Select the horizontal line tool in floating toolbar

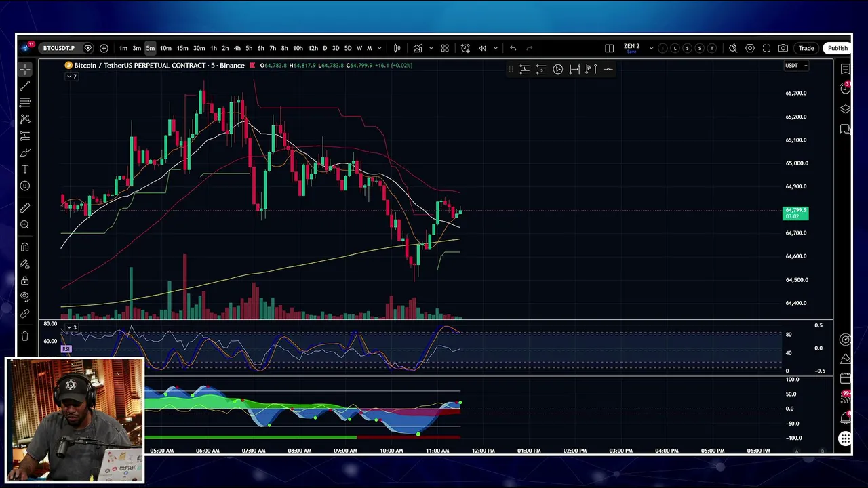coord(608,69)
